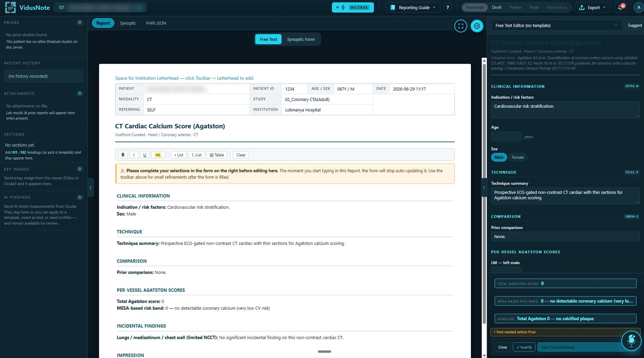This screenshot has height=358, width=644.
Task: Switch to Synoptic Form mode
Action: (301, 39)
